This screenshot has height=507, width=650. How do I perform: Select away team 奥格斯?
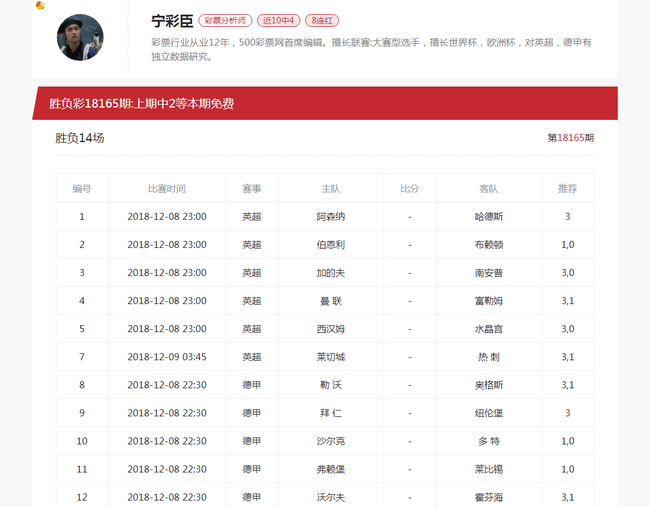point(489,385)
